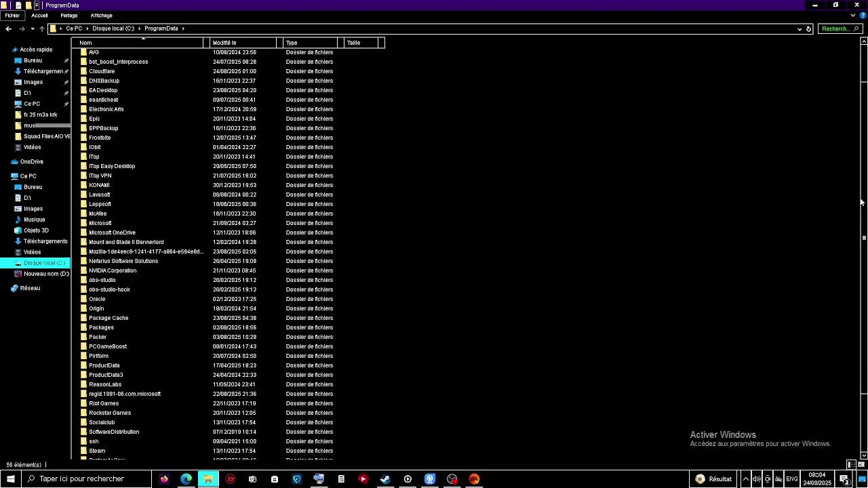Image resolution: width=868 pixels, height=488 pixels.
Task: Sort by the Nom column header
Action: [139, 43]
